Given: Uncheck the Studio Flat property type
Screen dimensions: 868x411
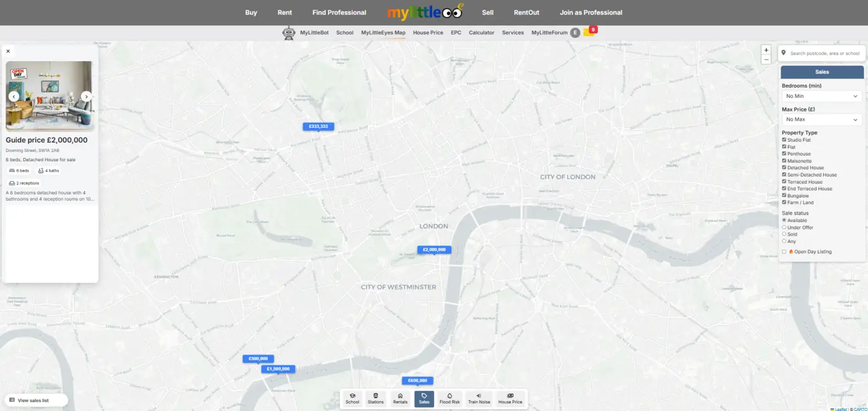Looking at the screenshot, I should pos(784,139).
